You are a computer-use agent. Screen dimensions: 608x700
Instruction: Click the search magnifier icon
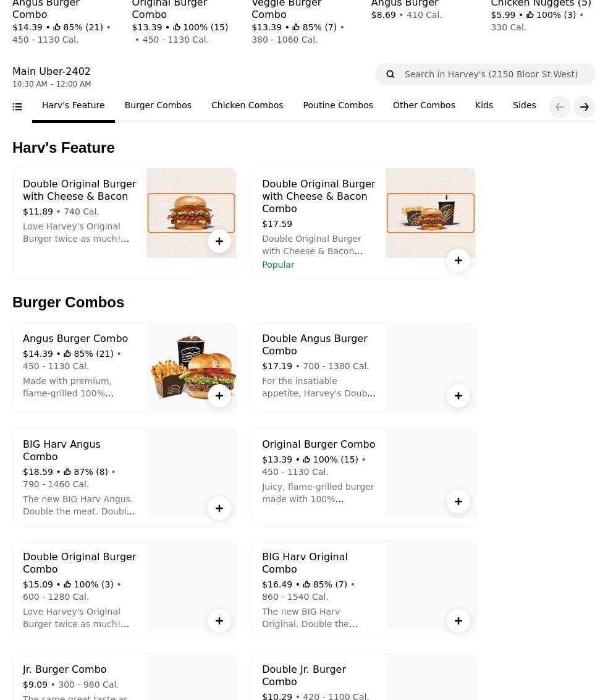click(391, 74)
